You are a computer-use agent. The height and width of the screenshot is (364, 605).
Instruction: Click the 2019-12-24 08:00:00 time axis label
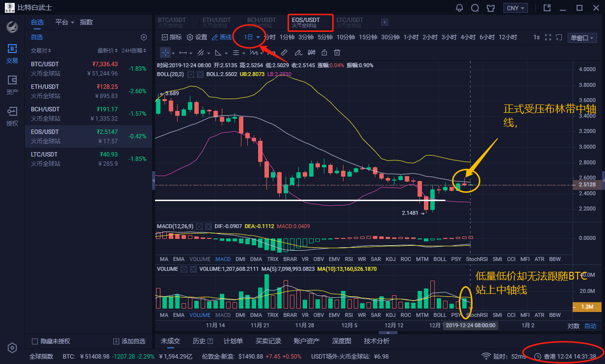click(471, 325)
